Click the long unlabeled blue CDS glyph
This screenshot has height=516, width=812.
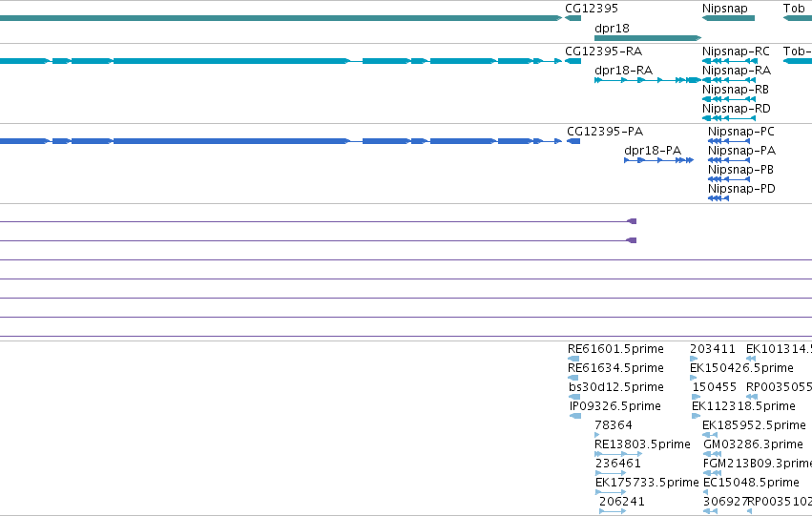tap(281, 141)
